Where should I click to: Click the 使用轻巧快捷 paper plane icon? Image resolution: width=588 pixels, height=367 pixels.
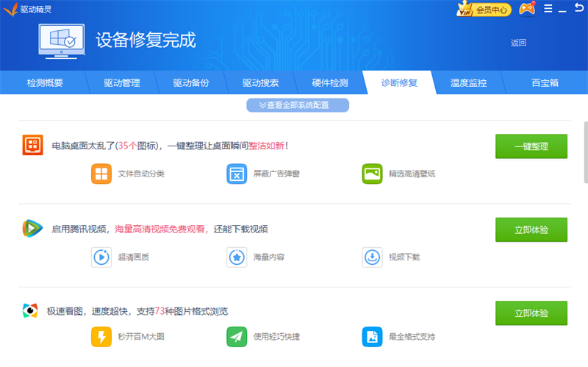click(237, 337)
